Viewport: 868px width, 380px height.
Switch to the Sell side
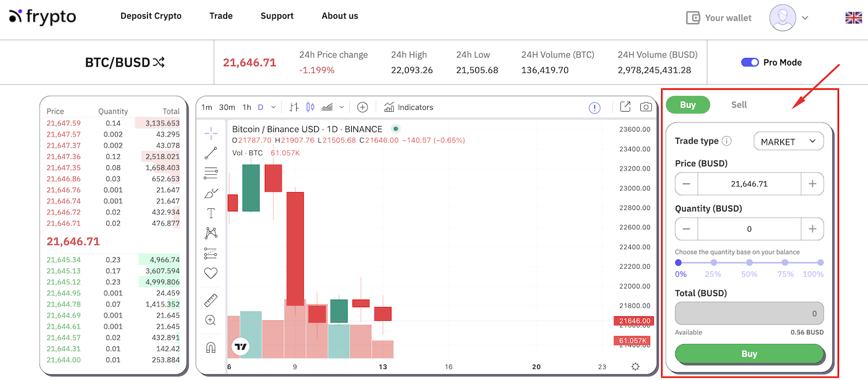pos(738,104)
